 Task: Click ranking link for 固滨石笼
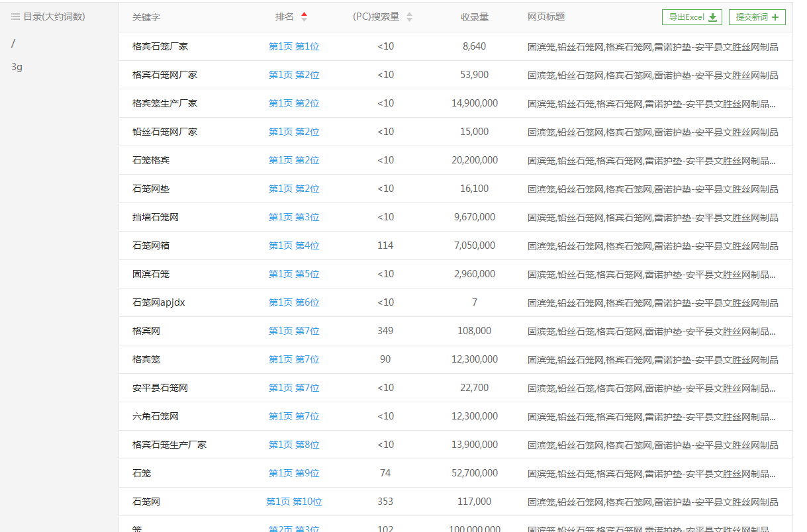[293, 274]
